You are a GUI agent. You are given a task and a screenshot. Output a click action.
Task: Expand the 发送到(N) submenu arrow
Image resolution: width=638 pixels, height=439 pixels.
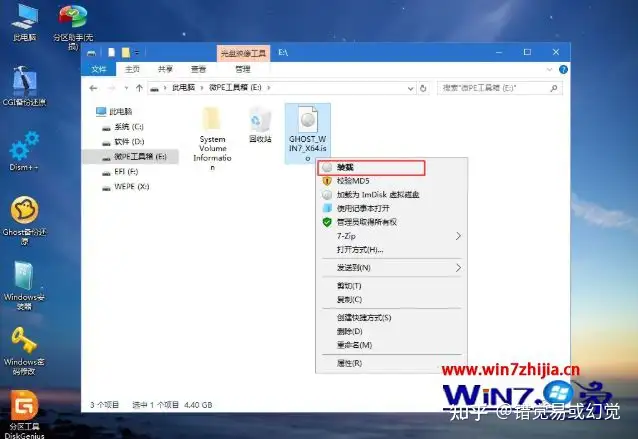(458, 268)
